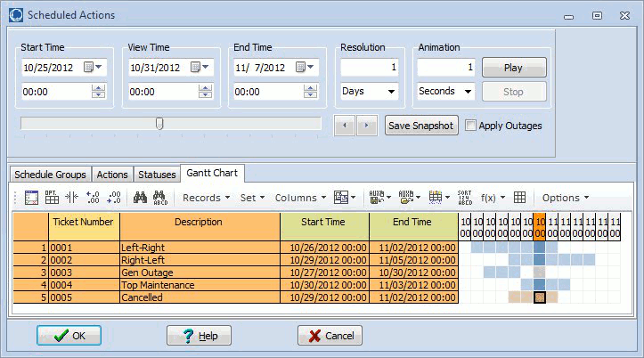Click the Description column header

click(x=200, y=226)
